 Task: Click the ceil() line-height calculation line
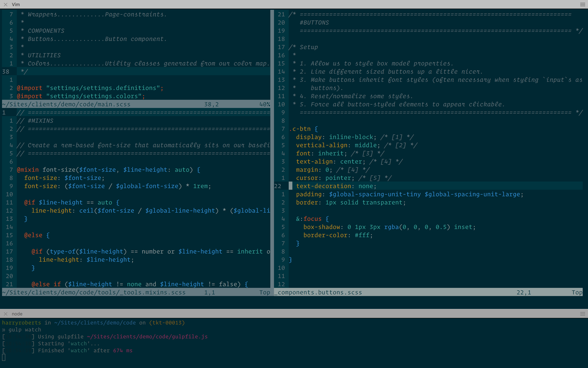(151, 211)
